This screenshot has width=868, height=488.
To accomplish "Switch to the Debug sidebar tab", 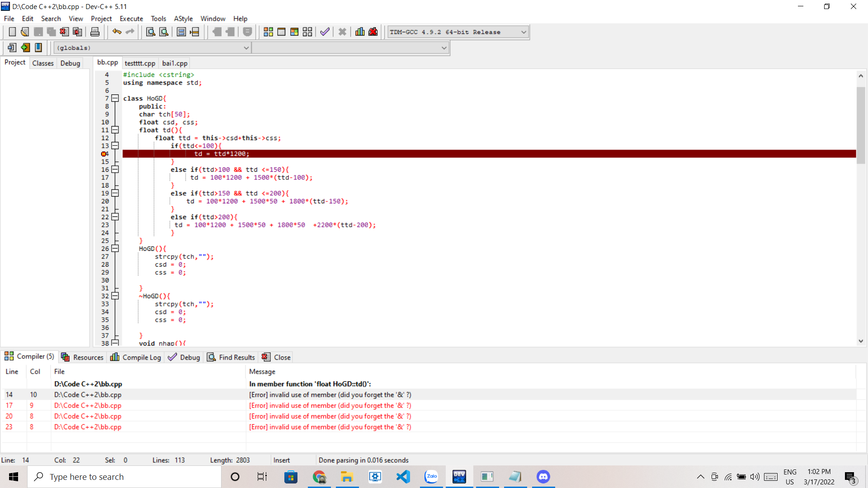I will (x=70, y=63).
